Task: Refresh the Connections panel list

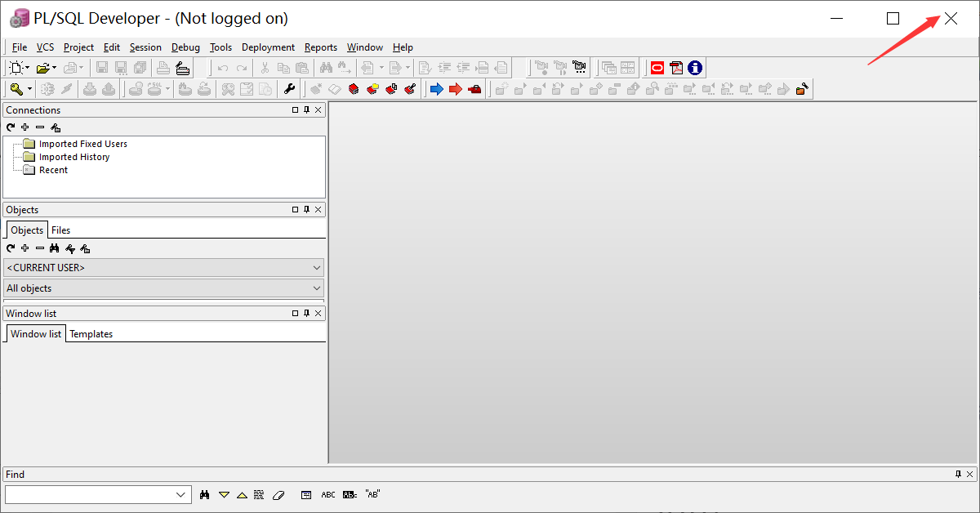Action: pyautogui.click(x=11, y=127)
